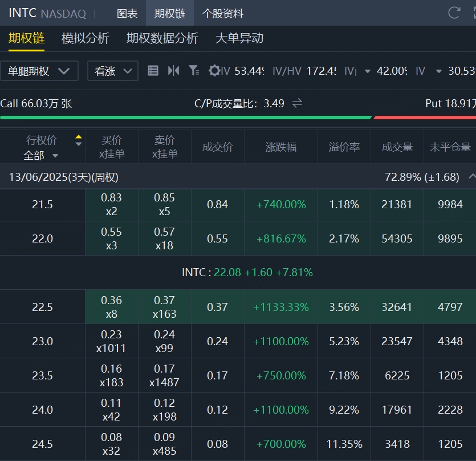Toggle the mirrored T-quote layout icon
The image size is (476, 461).
tap(173, 71)
